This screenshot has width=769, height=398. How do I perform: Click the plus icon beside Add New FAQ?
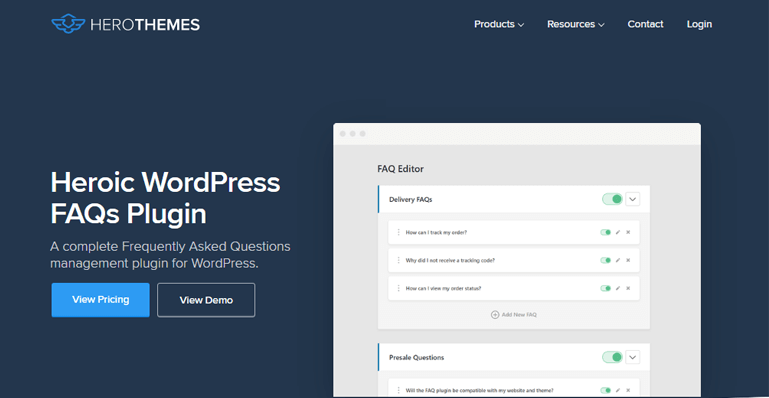495,315
